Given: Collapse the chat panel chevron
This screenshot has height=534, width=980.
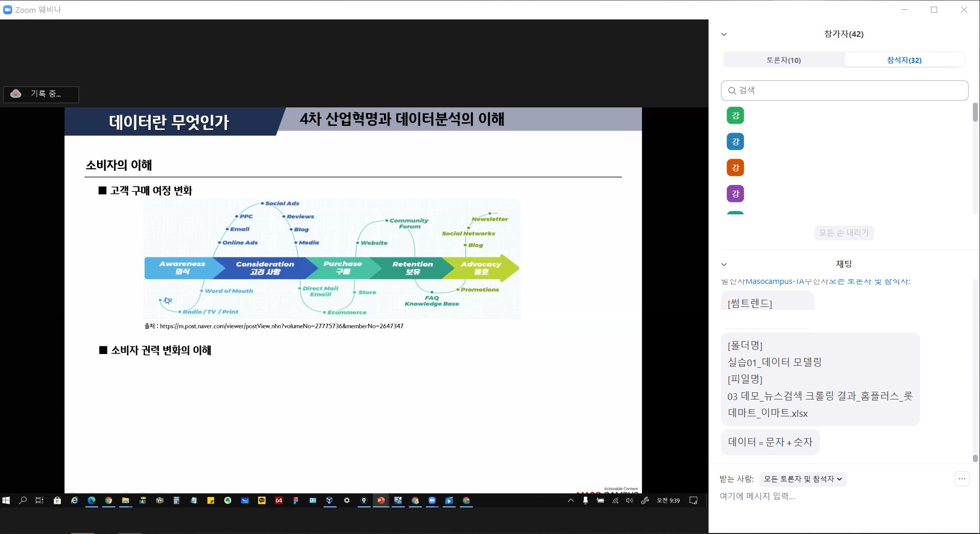Looking at the screenshot, I should pyautogui.click(x=724, y=264).
